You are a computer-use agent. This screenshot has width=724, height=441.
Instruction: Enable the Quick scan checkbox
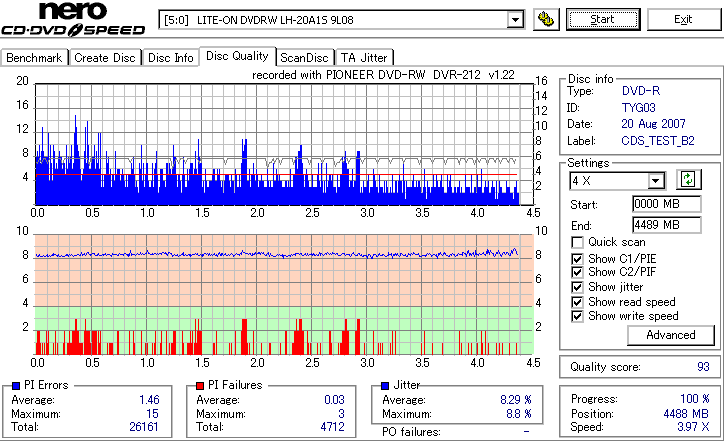point(577,242)
